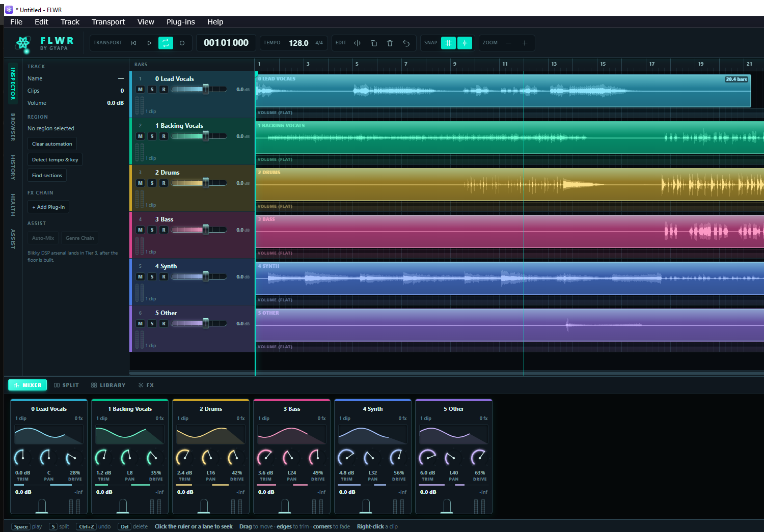The height and width of the screenshot is (532, 764).
Task: Click the EQ curve on 2 Drums mixer
Action: coord(211,434)
